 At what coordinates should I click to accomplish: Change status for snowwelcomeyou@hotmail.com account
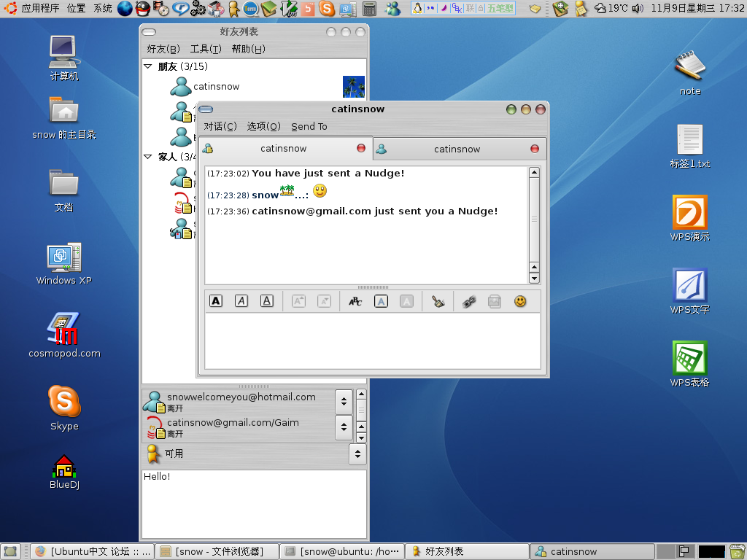click(x=344, y=402)
